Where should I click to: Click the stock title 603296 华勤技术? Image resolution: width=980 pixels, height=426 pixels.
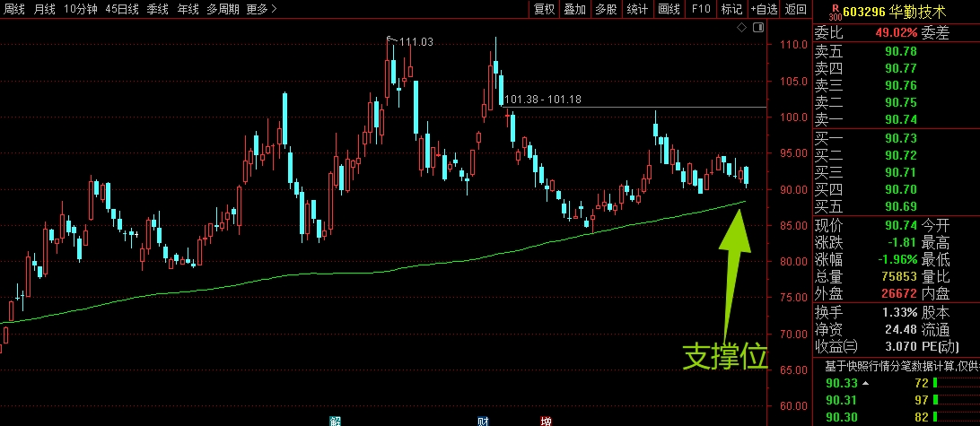pyautogui.click(x=895, y=12)
